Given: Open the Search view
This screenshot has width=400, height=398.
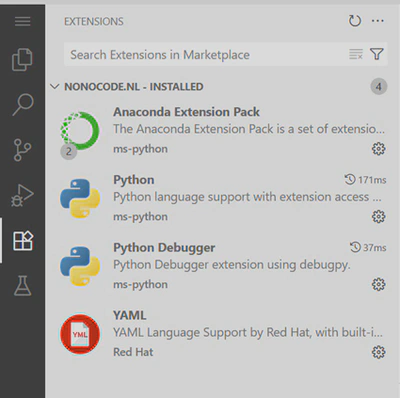Looking at the screenshot, I should [x=23, y=104].
